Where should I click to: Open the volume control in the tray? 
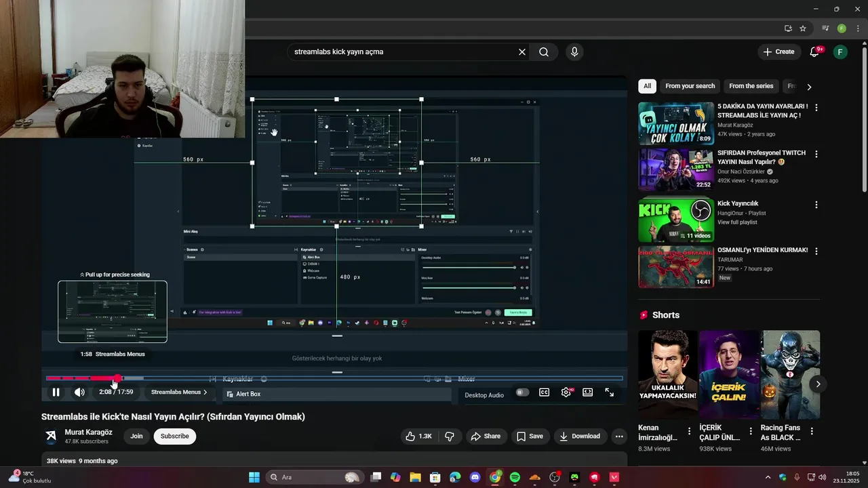823,477
